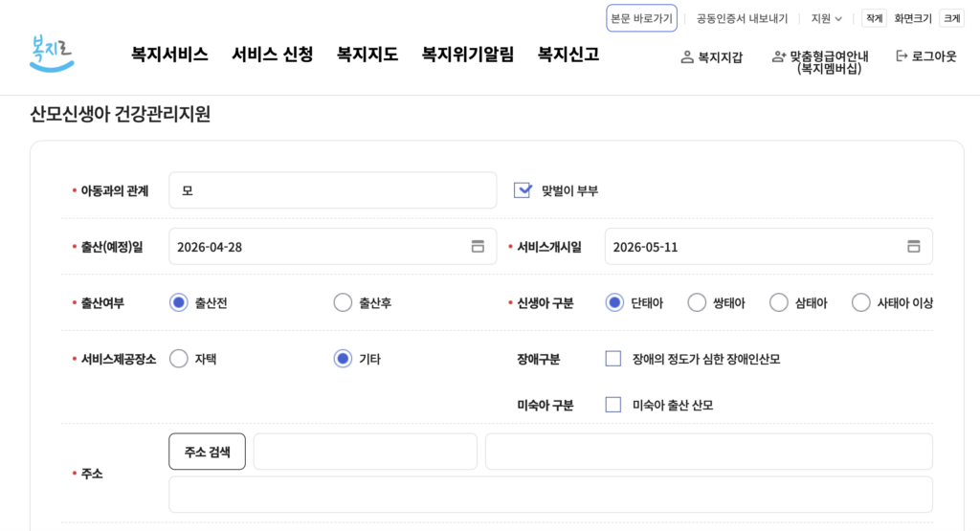Open the 서비스 신청 menu

272,55
